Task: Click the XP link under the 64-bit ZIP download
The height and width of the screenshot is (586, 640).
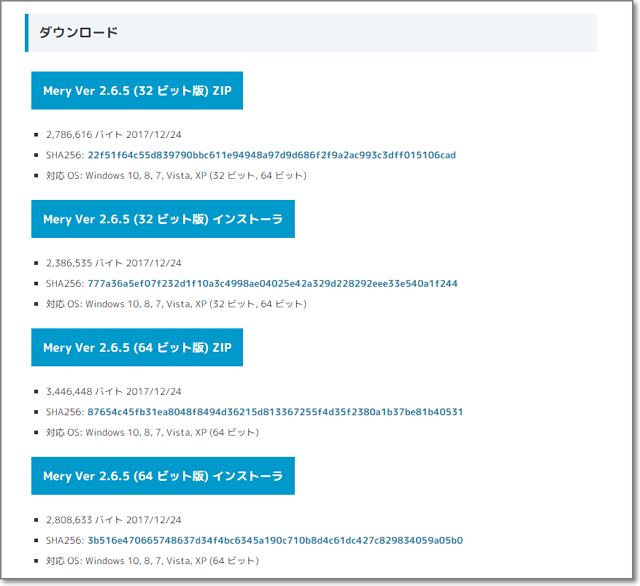Action: [x=201, y=432]
